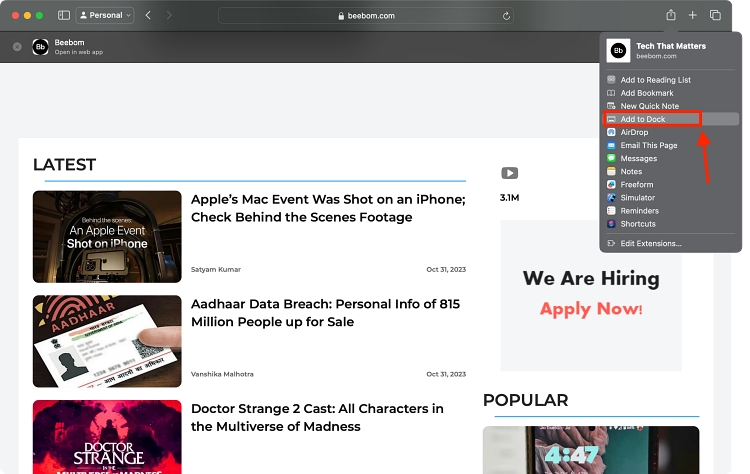Choose Add to Dock
Viewport: 750px width, 474px height.
[671, 119]
